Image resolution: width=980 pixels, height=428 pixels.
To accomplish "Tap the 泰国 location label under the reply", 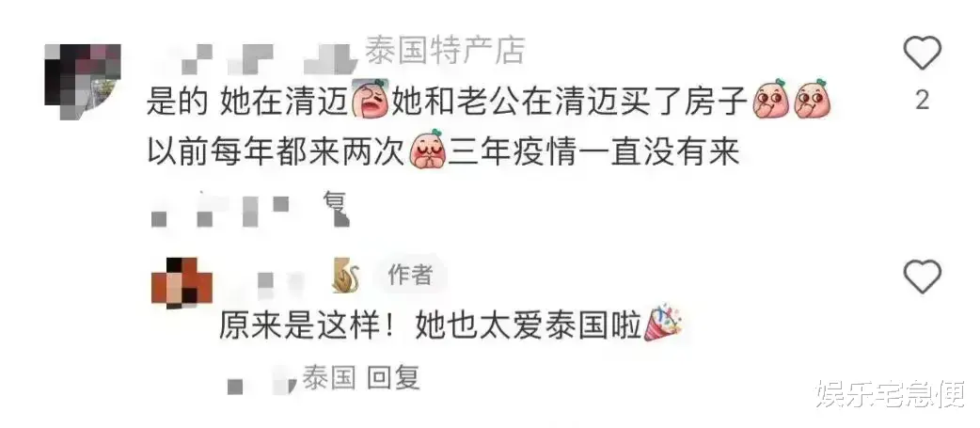I will point(329,378).
